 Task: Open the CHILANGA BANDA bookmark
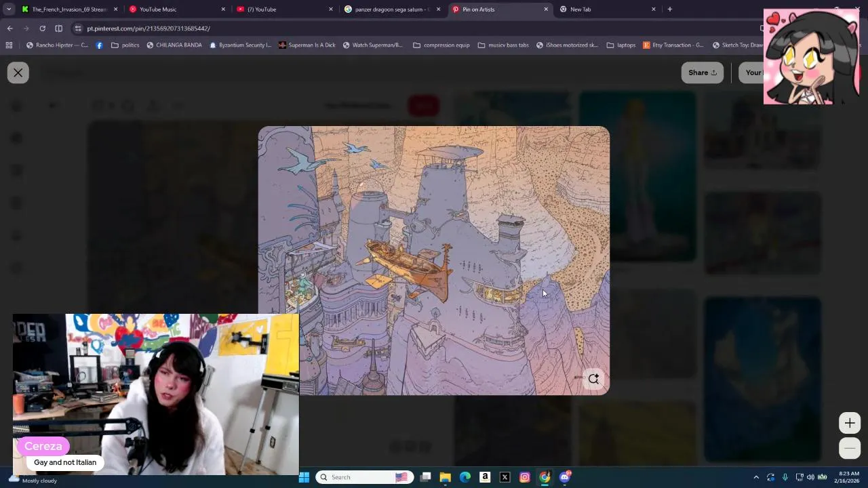click(174, 45)
